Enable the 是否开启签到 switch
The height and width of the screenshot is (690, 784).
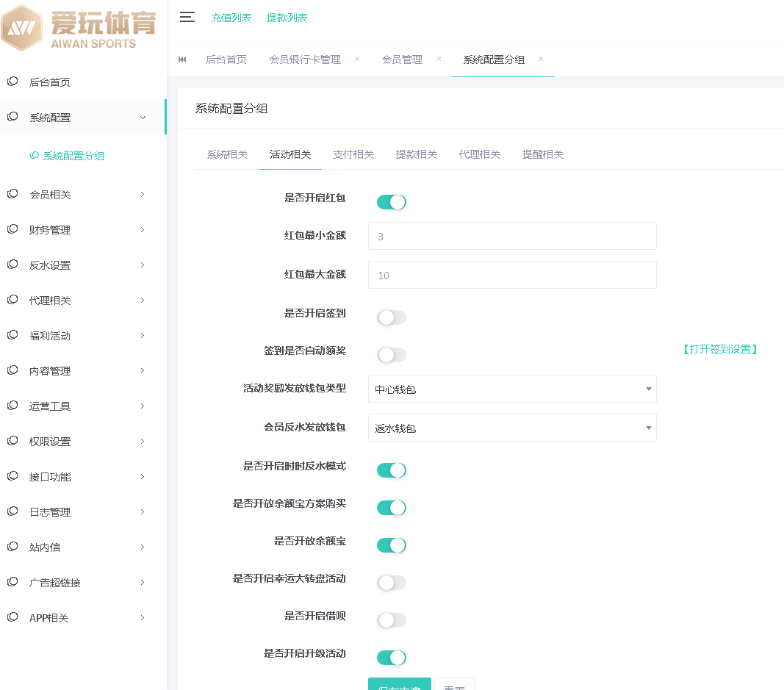tap(391, 317)
